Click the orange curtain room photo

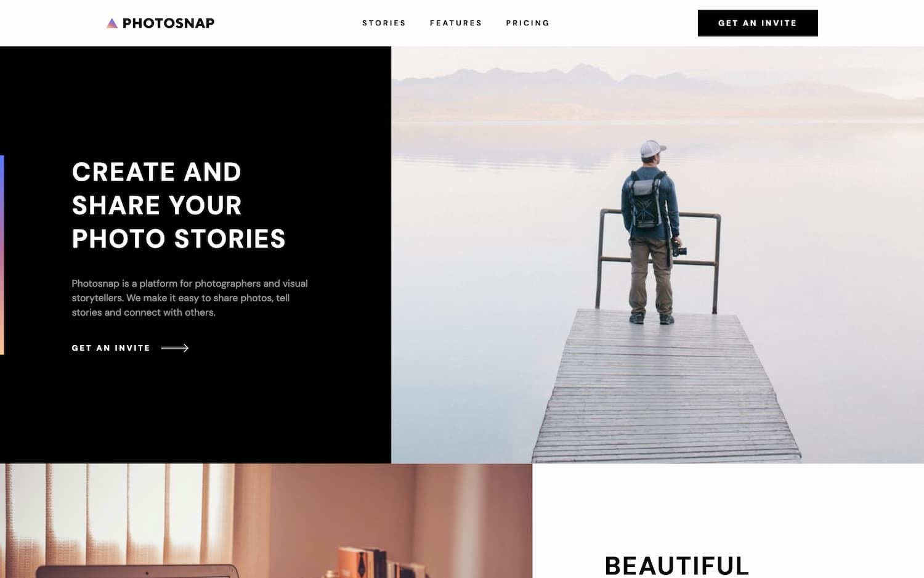pyautogui.click(x=266, y=521)
